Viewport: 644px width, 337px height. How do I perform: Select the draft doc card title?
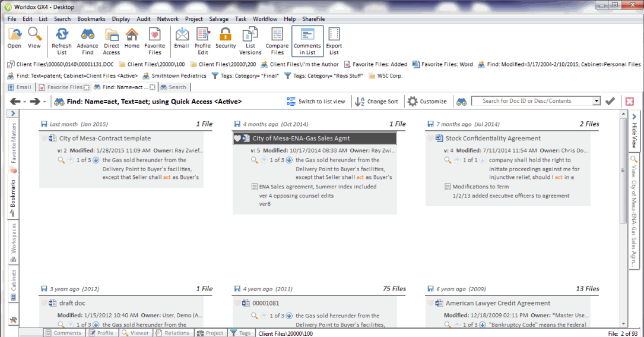pos(72,303)
